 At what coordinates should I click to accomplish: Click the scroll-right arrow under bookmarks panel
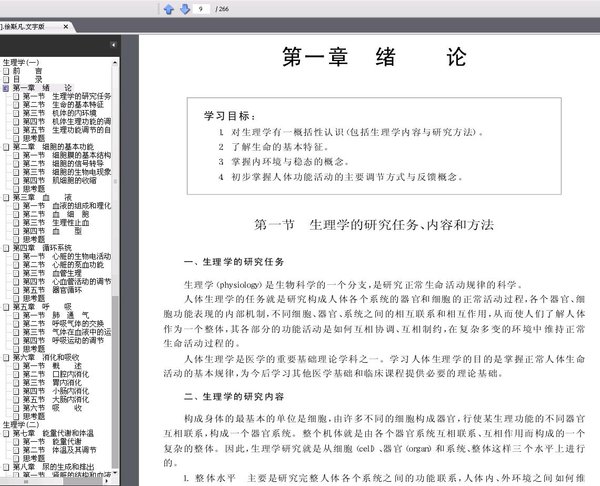[106, 481]
